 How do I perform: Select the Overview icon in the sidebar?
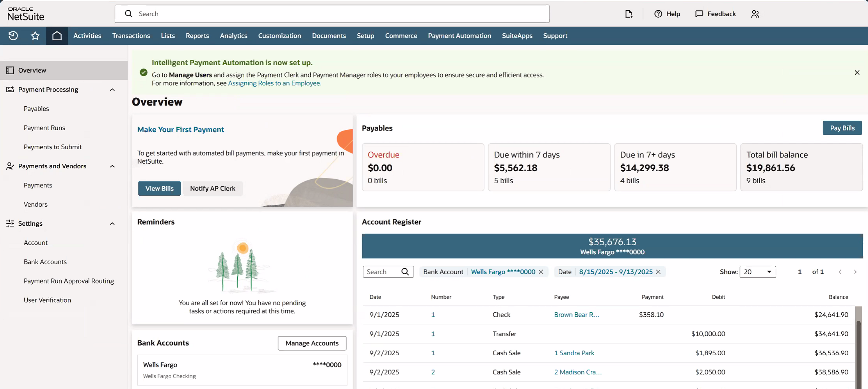pyautogui.click(x=10, y=70)
